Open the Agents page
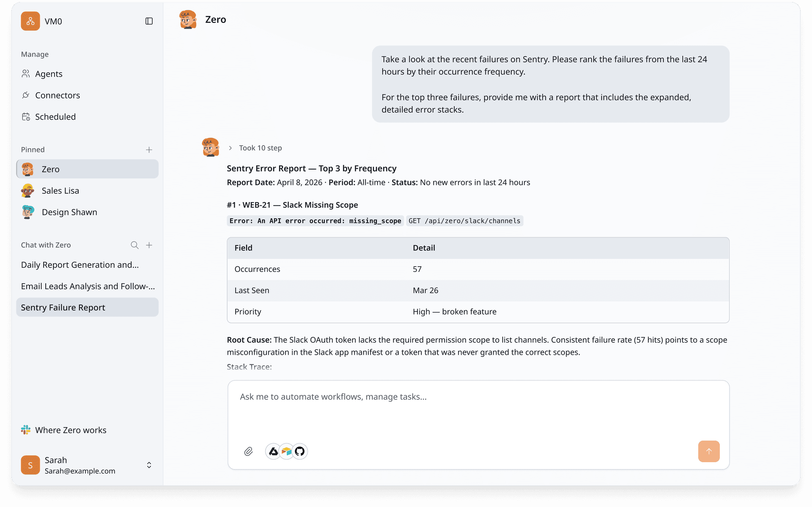This screenshot has width=812, height=507. (x=49, y=74)
